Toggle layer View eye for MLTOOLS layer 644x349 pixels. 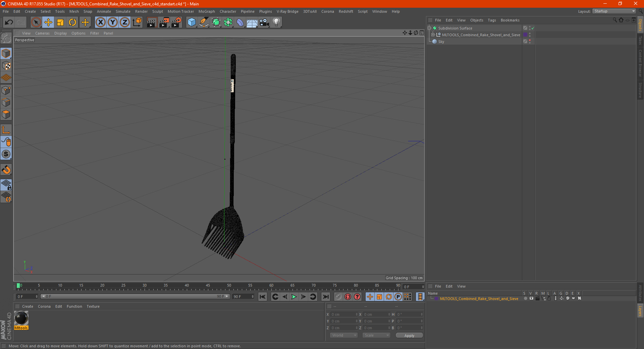tap(531, 298)
